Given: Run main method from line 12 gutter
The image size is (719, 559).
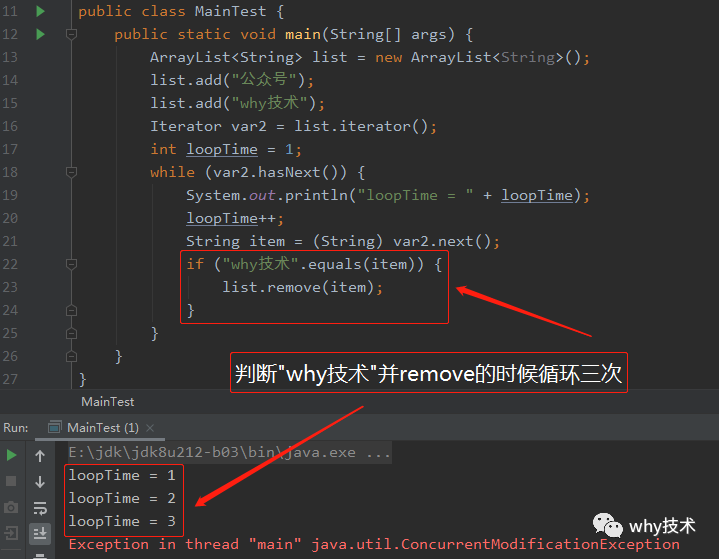Looking at the screenshot, I should (40, 34).
